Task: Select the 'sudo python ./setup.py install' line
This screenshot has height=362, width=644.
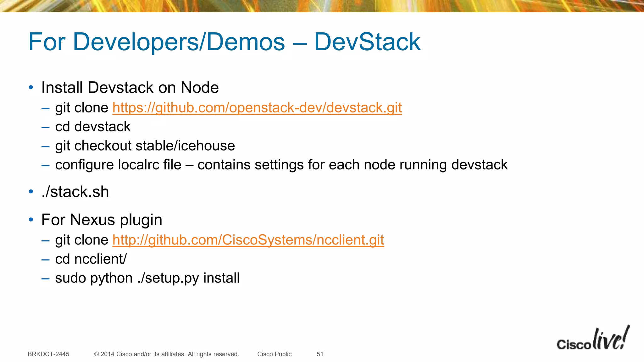Action: click(x=147, y=278)
